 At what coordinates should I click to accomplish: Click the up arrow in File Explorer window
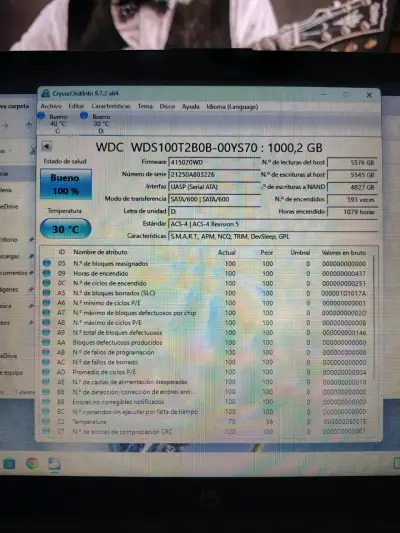29,125
